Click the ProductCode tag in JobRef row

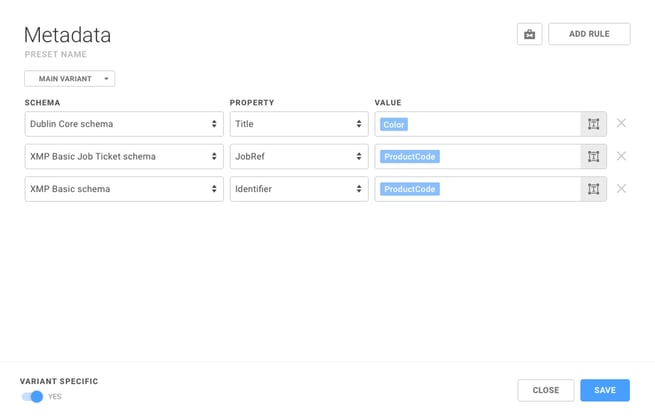click(x=409, y=157)
